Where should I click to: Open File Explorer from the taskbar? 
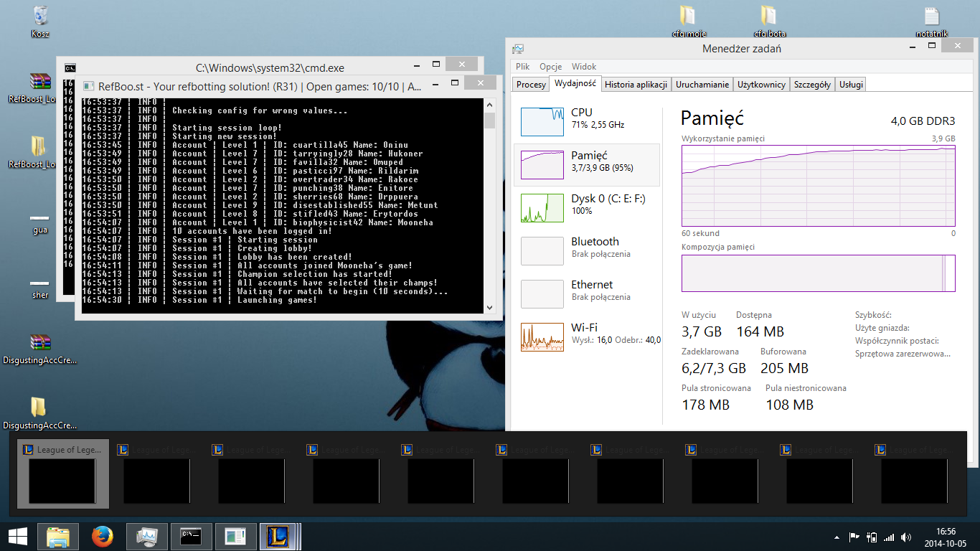[57, 536]
